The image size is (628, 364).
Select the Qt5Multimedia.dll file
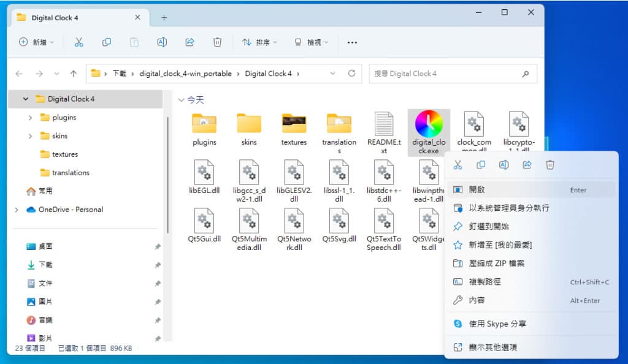249,230
